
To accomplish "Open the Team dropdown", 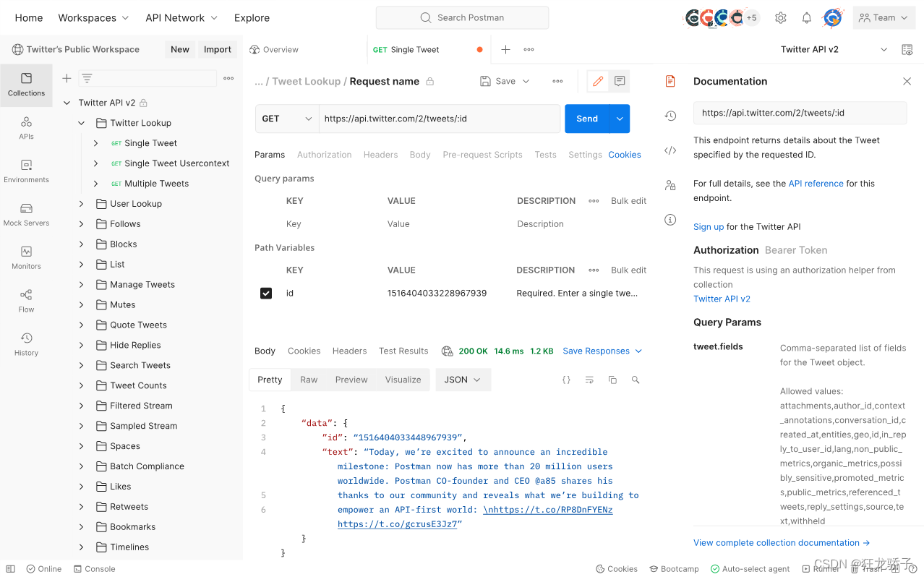I will pyautogui.click(x=883, y=18).
